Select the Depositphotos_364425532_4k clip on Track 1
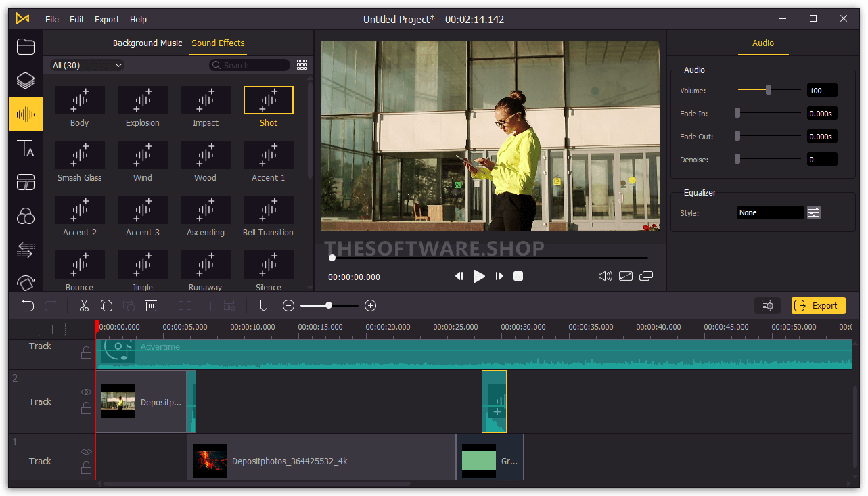 pos(321,457)
